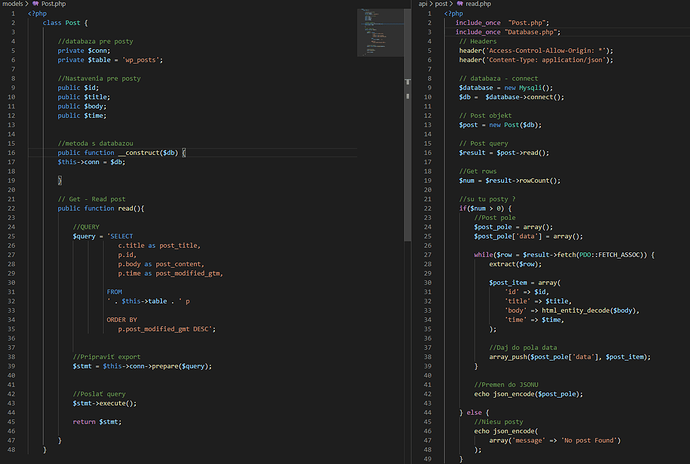Viewport: 690px width, 464px height.
Task: Click '$database = new Mysqli();' line
Action: 506,88
